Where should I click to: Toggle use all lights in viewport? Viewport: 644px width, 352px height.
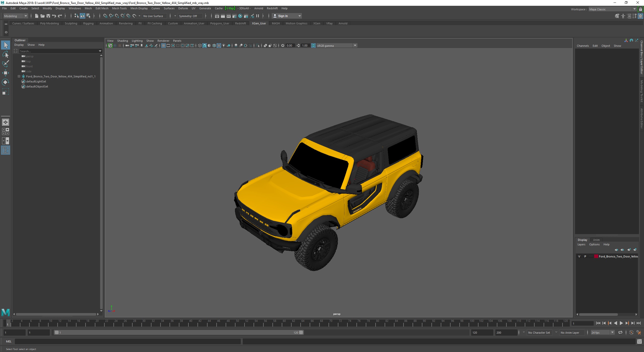224,46
